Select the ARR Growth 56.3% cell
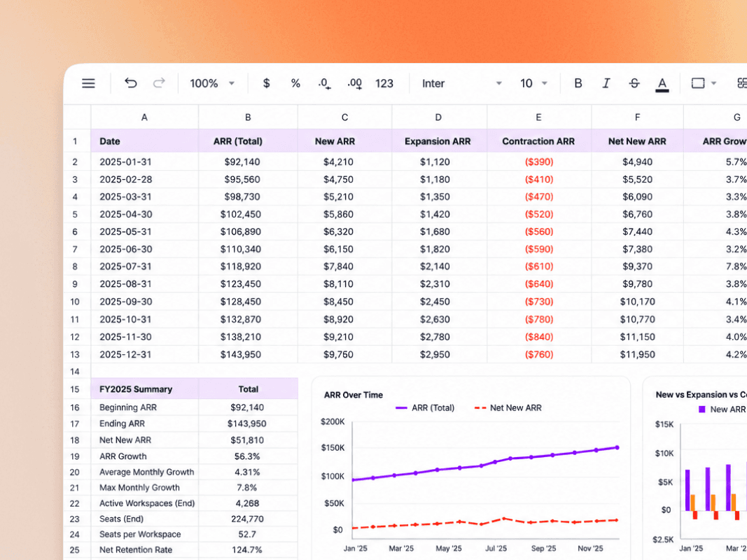Screen dimensions: 747x560 coord(248,456)
